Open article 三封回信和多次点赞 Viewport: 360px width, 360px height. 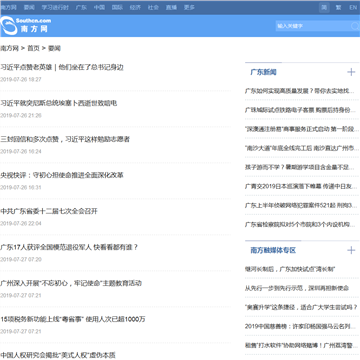point(65,139)
